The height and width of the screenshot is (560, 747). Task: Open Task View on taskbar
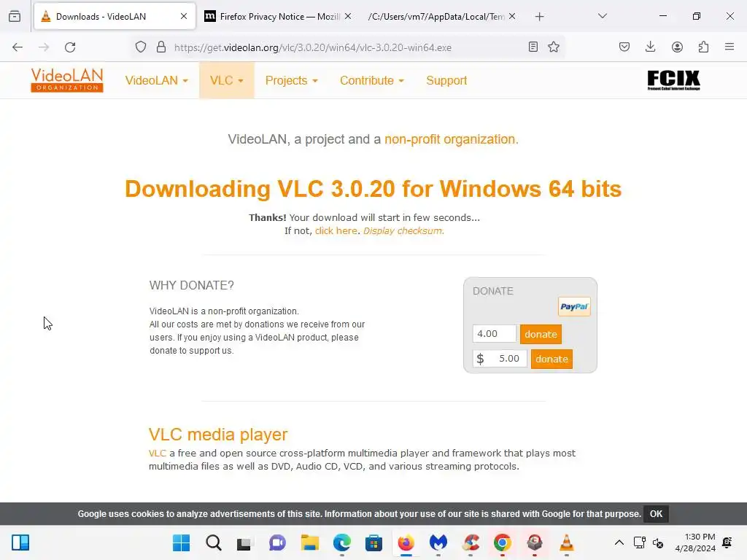tap(244, 542)
